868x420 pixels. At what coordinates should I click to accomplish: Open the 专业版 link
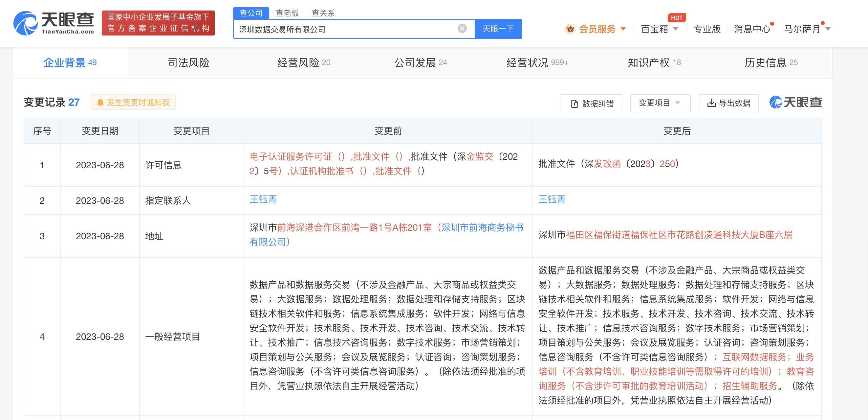click(x=706, y=29)
